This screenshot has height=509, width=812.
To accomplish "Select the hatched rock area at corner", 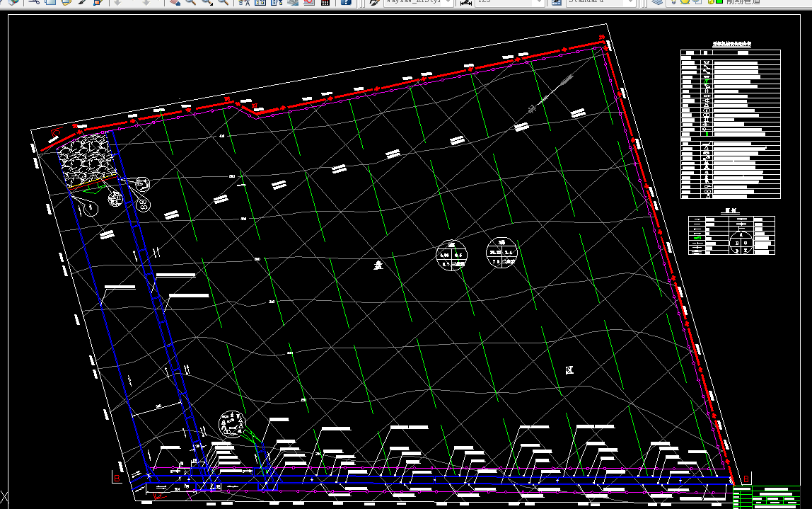I will pos(88,160).
